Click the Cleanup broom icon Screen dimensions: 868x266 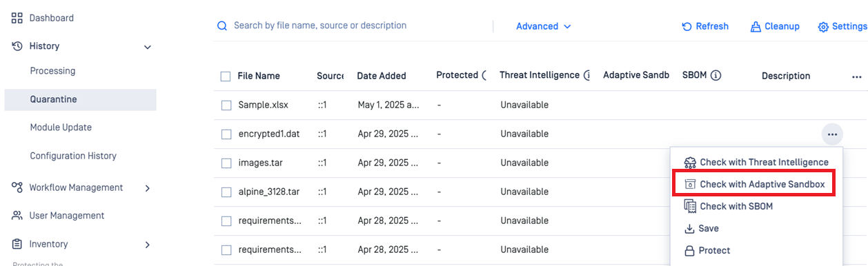[756, 26]
